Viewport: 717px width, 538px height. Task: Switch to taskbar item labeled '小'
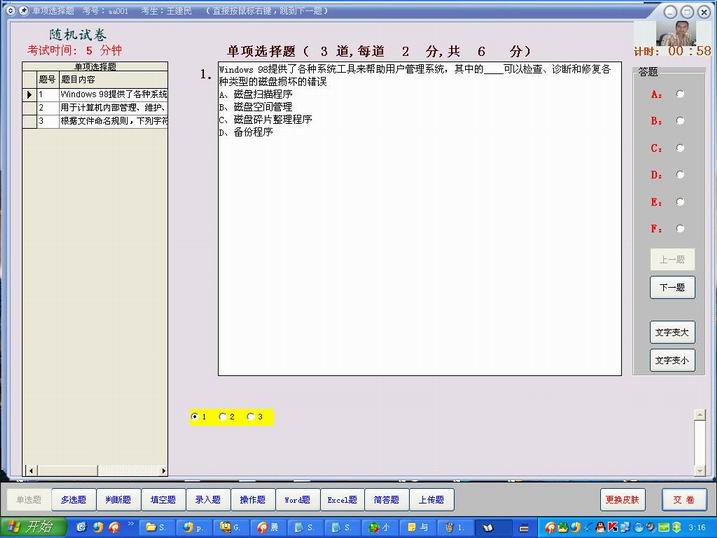[x=380, y=527]
